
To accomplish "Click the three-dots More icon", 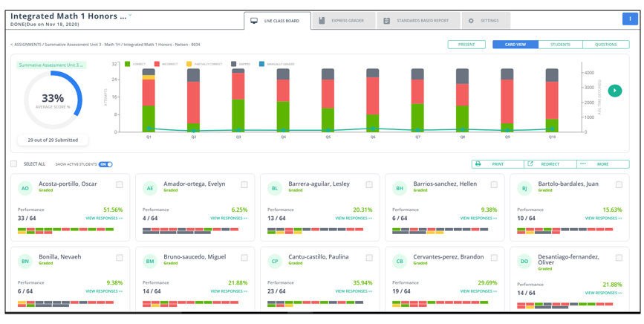I will (583, 163).
